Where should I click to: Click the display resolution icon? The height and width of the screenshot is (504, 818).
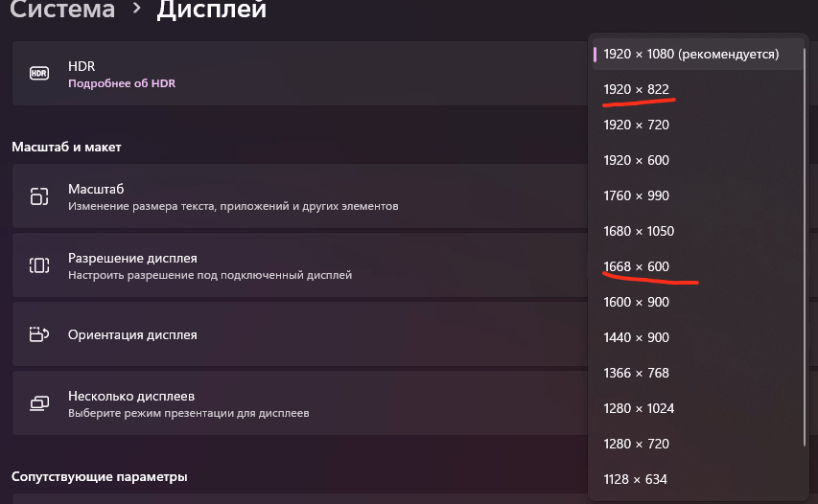coord(39,265)
